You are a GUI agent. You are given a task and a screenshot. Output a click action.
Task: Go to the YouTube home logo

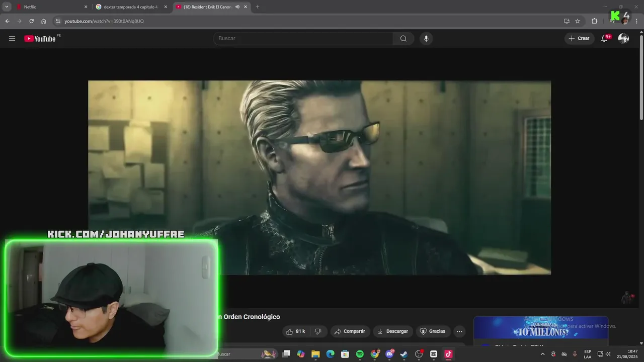(40, 39)
